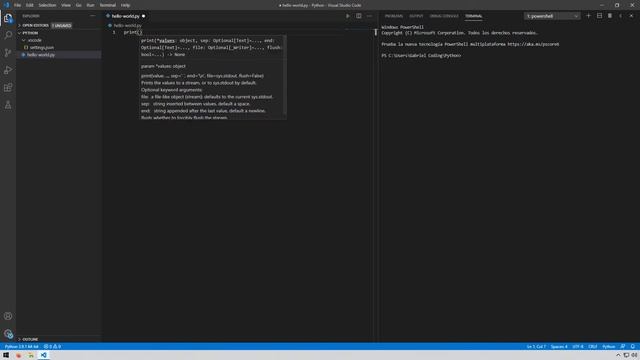Select the Python interpreter in status bar

(21, 347)
